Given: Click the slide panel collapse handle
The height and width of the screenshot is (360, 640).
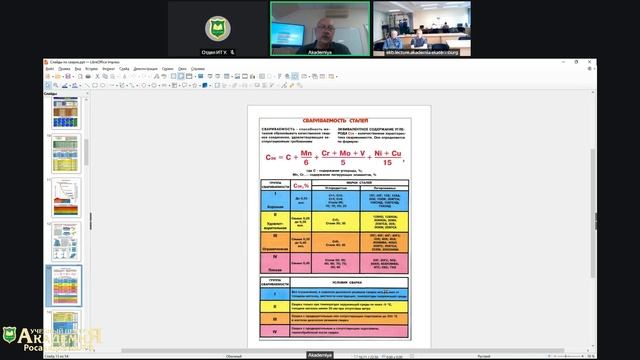Looking at the screenshot, I should point(91,221).
